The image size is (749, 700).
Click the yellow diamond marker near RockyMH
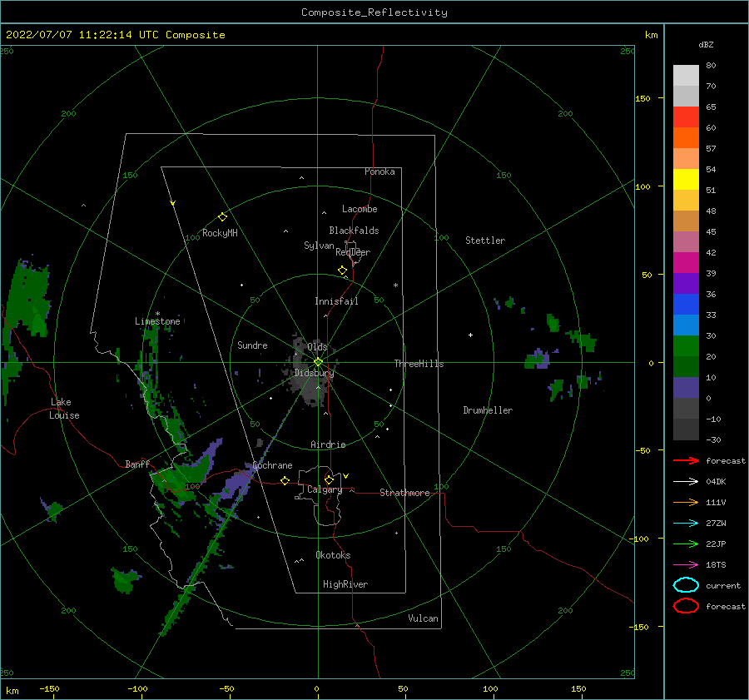222,217
